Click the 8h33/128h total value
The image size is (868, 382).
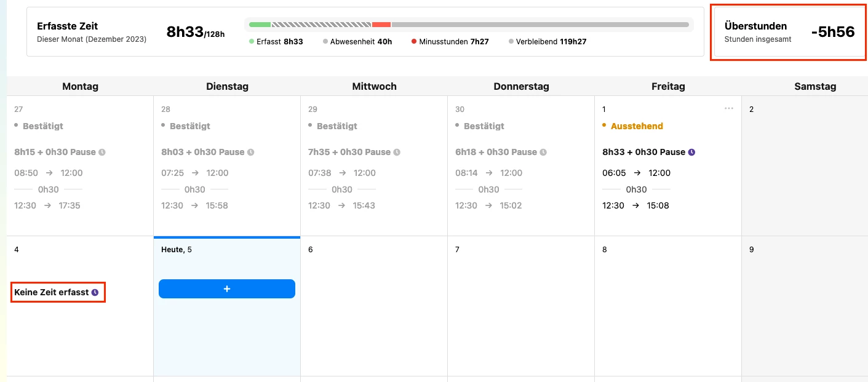195,32
